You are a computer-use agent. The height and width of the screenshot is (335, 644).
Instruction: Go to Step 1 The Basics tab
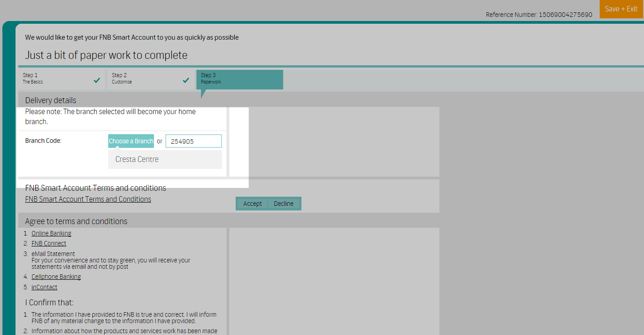(62, 79)
